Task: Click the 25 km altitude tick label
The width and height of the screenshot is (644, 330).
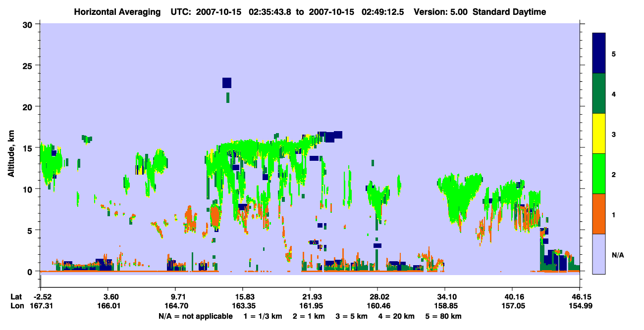Action: [28, 65]
